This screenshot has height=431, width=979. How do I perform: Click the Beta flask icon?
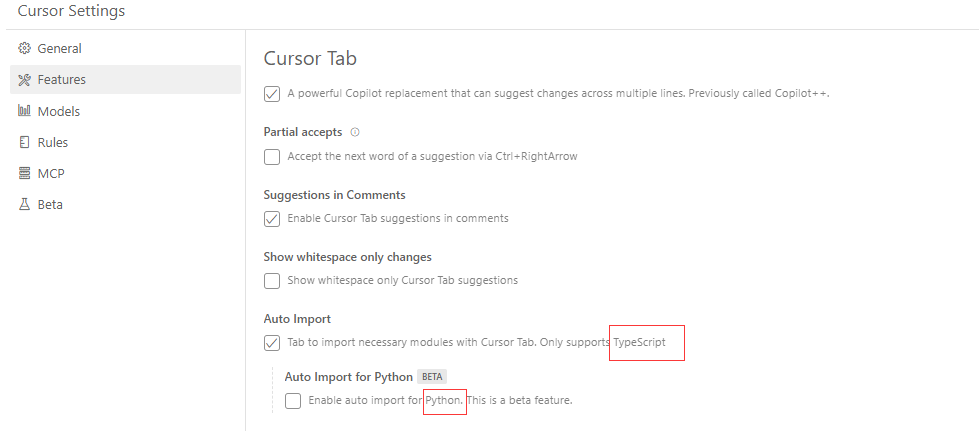pos(24,204)
